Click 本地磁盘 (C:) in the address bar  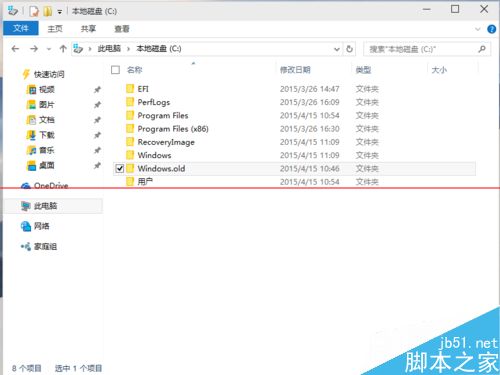tap(159, 49)
